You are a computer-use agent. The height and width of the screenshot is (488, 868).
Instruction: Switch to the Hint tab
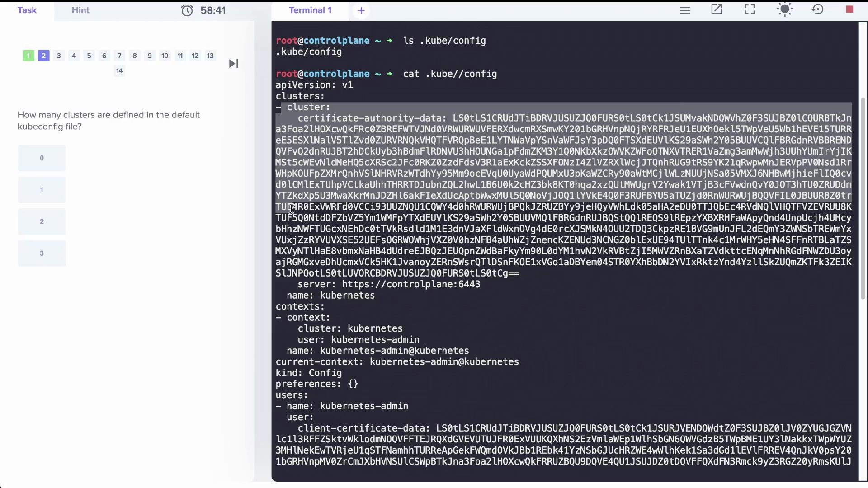pyautogui.click(x=80, y=10)
